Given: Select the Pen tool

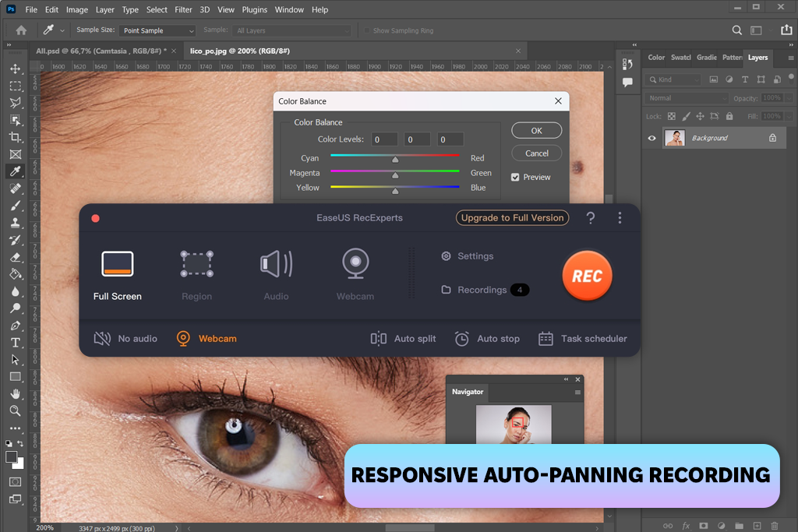Looking at the screenshot, I should 16,326.
